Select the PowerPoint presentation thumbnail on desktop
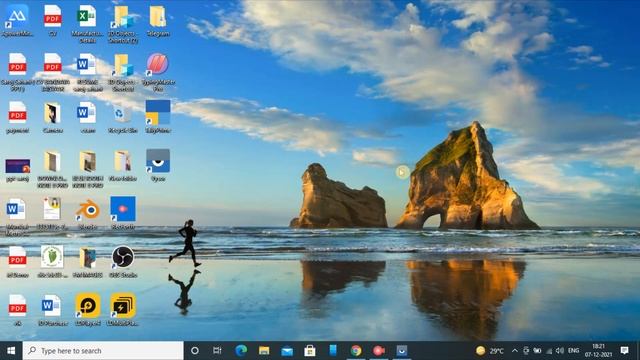This screenshot has height=360, width=640. point(18,166)
